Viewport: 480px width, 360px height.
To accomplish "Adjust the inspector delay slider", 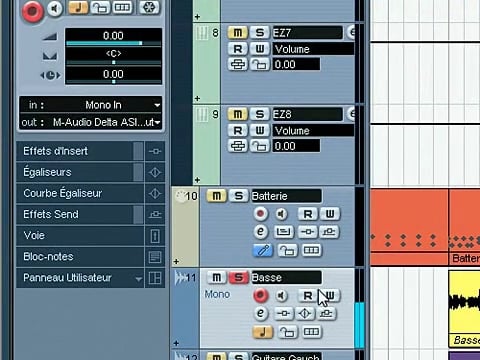I will (113, 81).
